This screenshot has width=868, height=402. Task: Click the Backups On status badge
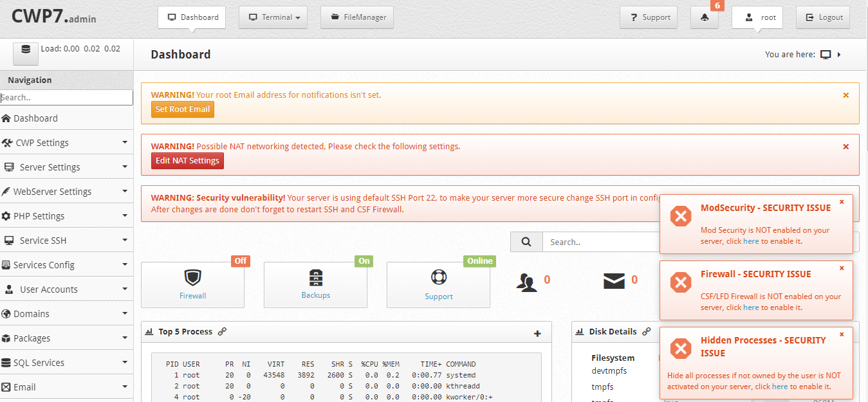click(x=364, y=261)
